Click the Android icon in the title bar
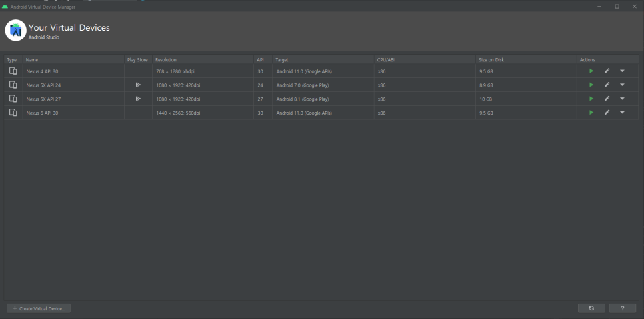Viewport: 644px width, 319px height. point(5,7)
